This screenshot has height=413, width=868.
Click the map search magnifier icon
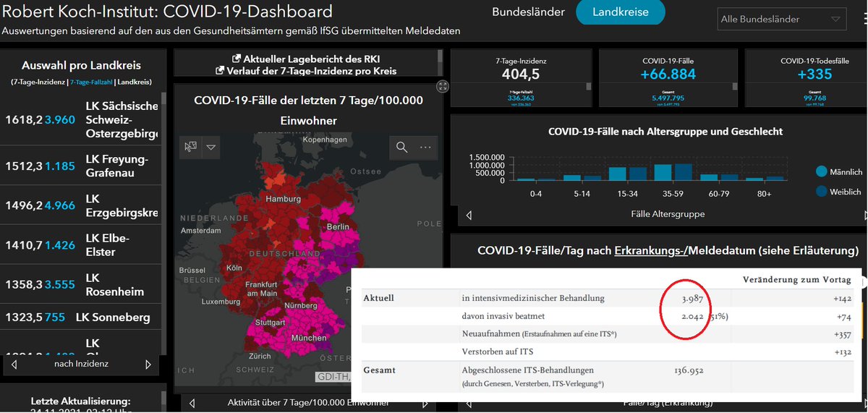[402, 148]
